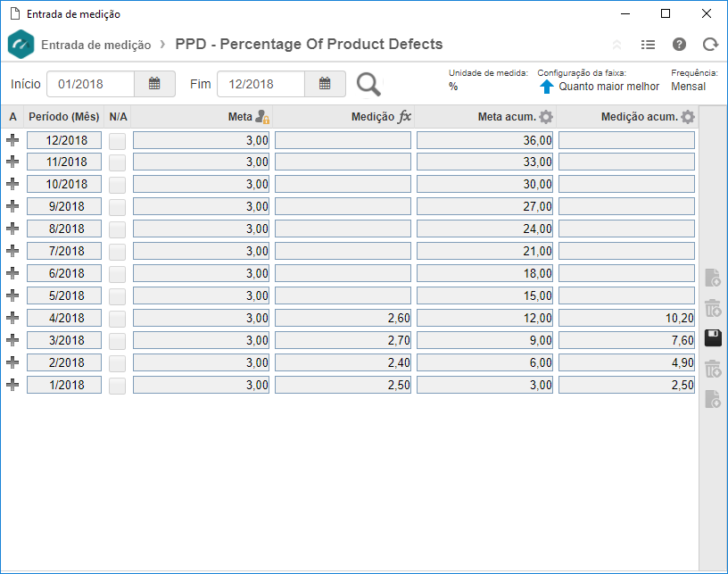Click the Fim date field 12/2018
Screen dimensions: 728x574
click(x=261, y=84)
